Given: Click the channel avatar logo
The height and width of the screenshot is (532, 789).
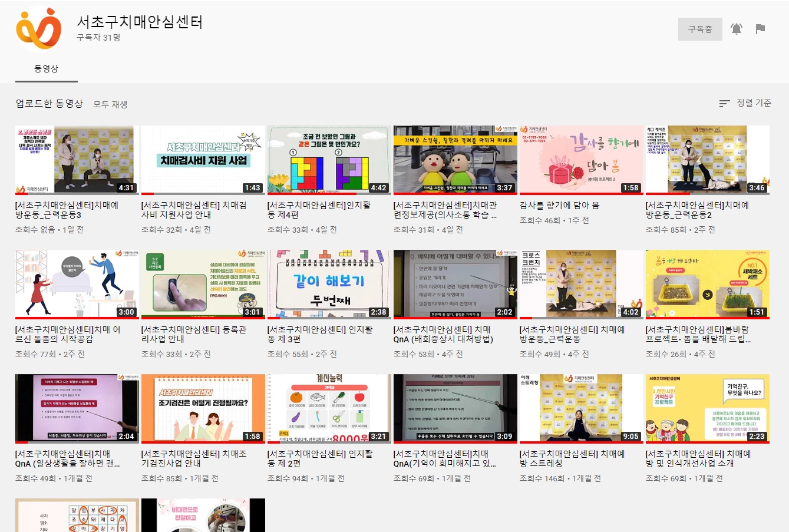Looking at the screenshot, I should (x=39, y=28).
